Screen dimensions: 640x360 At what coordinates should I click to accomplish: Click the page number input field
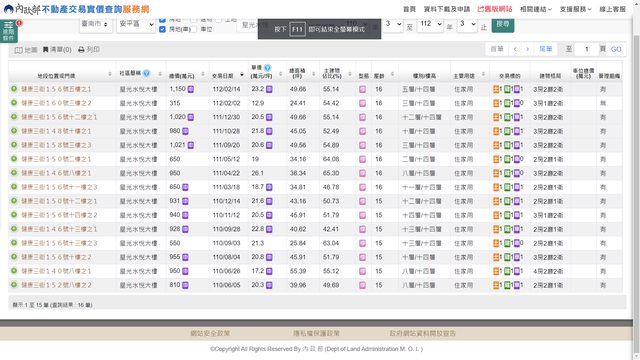click(587, 49)
